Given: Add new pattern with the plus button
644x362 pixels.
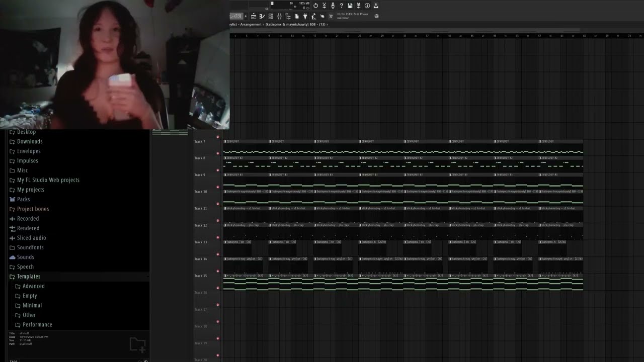Looking at the screenshot, I should coord(246,16).
